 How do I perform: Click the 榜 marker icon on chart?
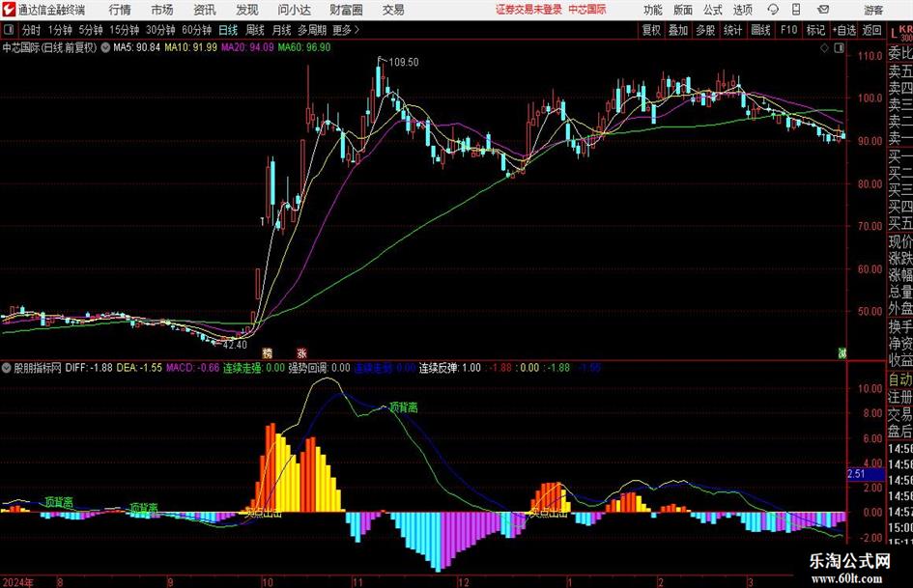pyautogui.click(x=268, y=352)
